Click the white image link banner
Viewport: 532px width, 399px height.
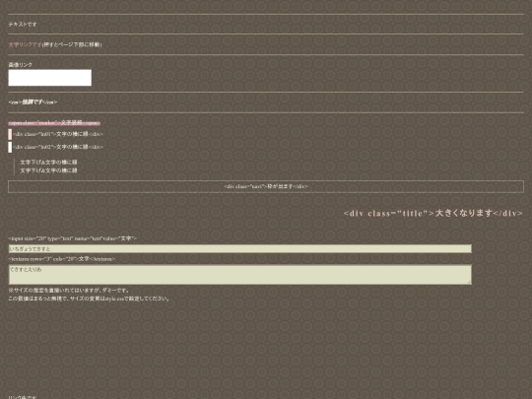[50, 78]
